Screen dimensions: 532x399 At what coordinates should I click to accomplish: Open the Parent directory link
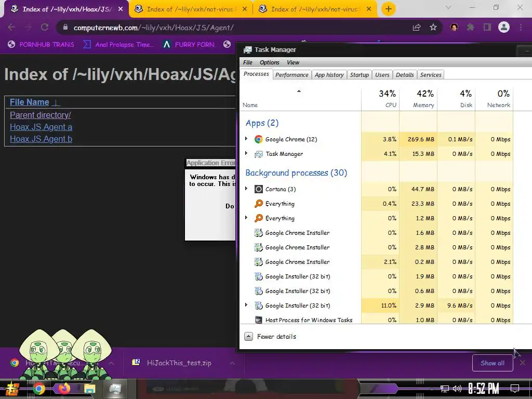[x=41, y=115]
